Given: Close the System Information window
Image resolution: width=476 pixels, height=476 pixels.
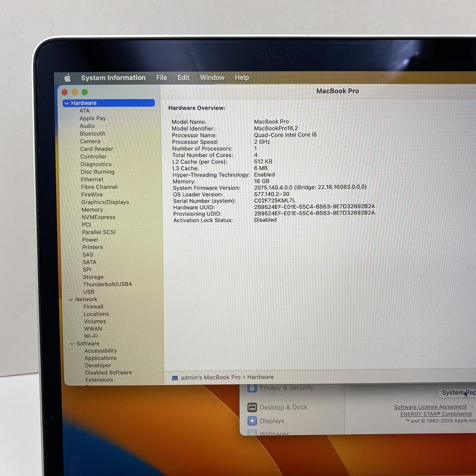Looking at the screenshot, I should click(x=65, y=92).
